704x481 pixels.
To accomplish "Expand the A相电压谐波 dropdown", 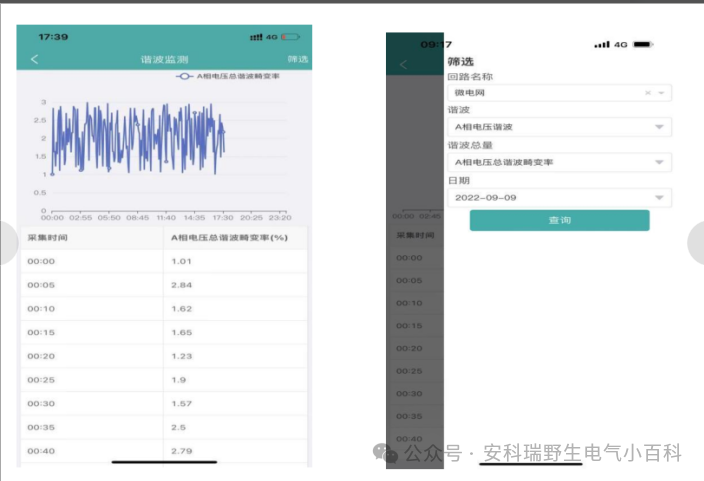I will [x=559, y=127].
